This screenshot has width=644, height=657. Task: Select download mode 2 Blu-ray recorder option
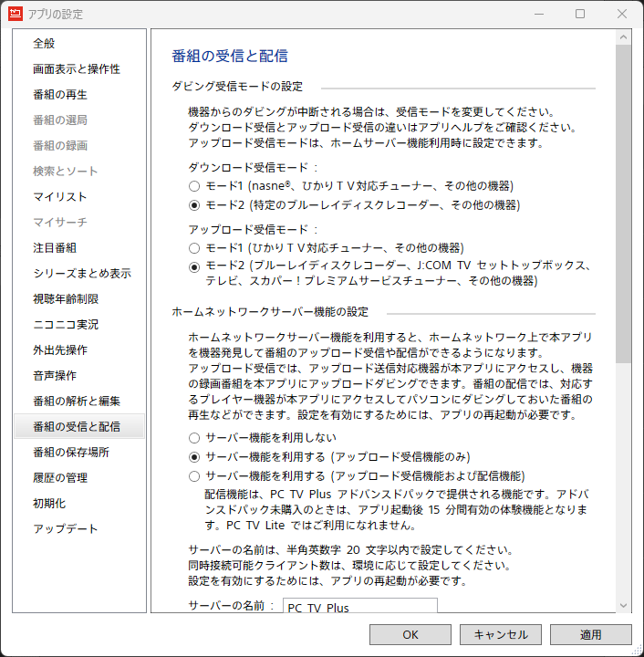[x=194, y=205]
